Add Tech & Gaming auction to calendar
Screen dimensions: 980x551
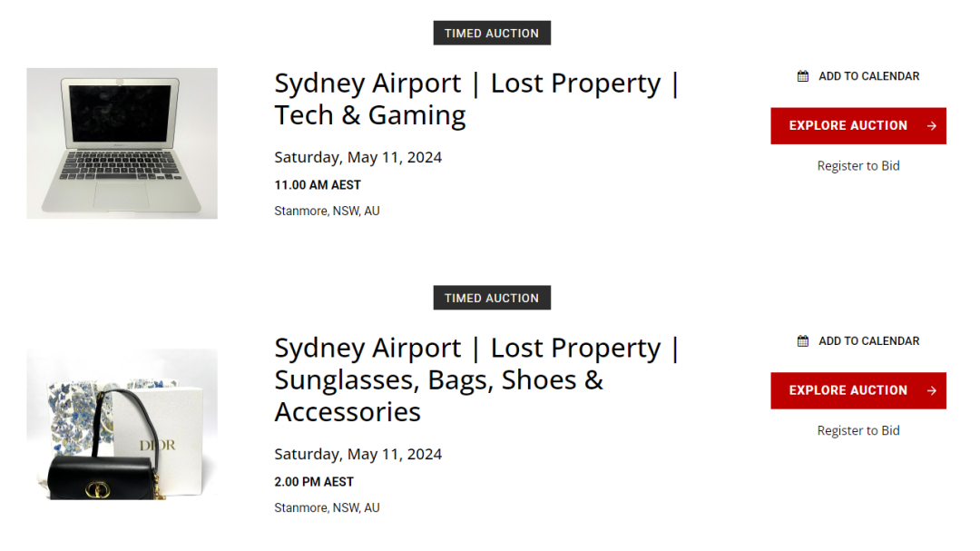tap(868, 76)
